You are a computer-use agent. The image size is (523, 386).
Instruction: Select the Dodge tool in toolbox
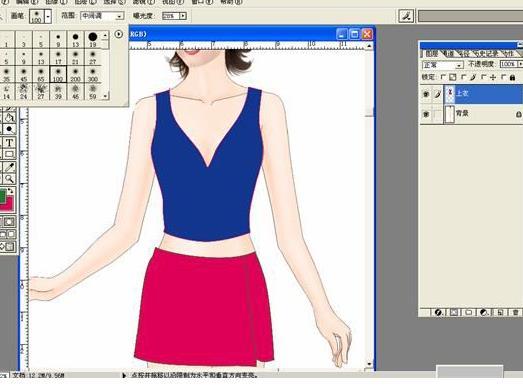pos(9,129)
